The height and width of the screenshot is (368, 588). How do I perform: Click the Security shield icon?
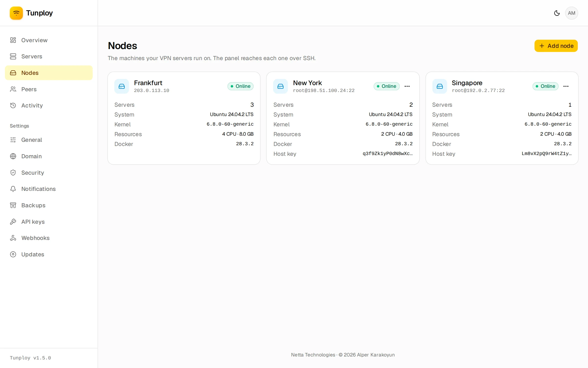[x=13, y=172]
